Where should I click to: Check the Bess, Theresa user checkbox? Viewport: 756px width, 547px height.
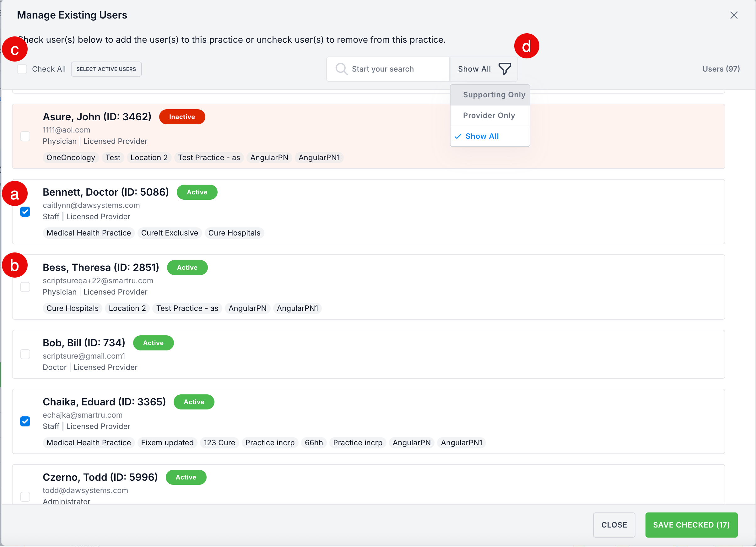tap(25, 287)
